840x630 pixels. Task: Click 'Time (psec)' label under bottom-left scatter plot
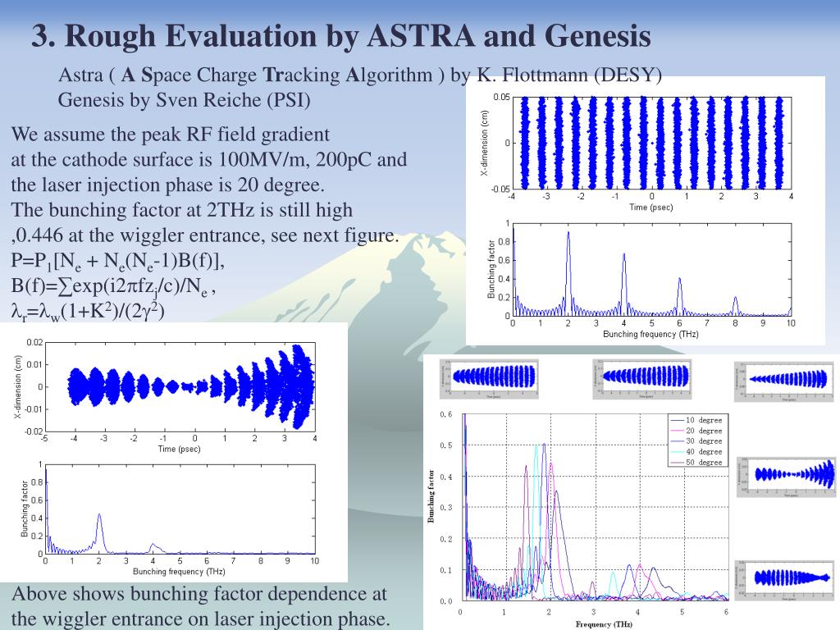pos(179,449)
